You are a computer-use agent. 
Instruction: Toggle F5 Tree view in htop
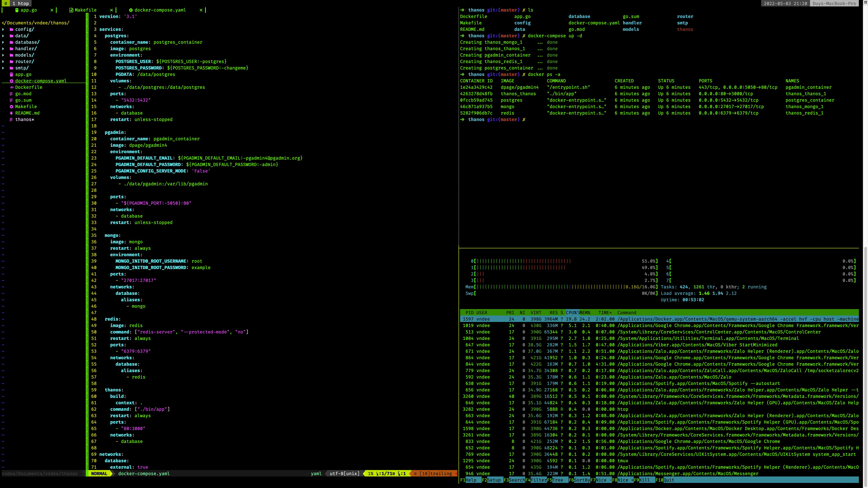coord(557,480)
